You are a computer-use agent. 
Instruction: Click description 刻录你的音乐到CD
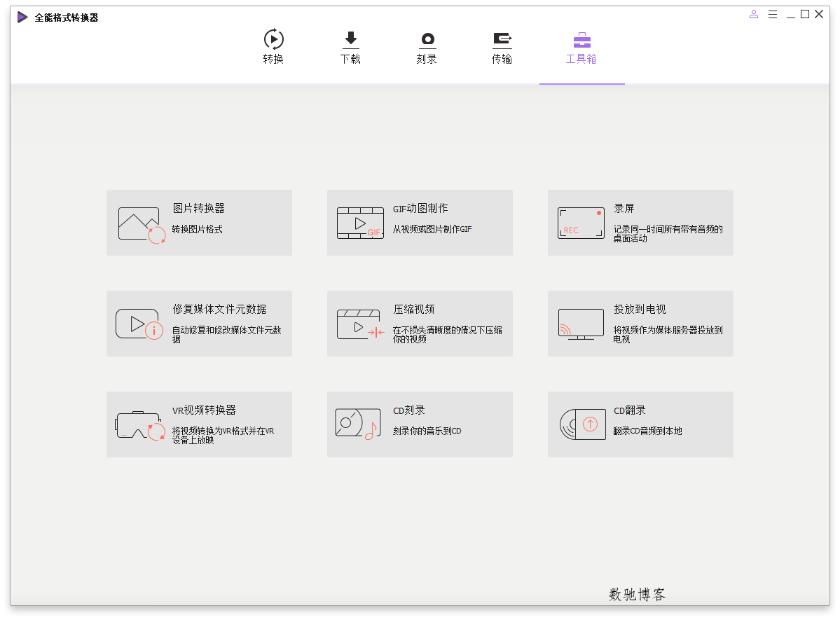coord(427,431)
